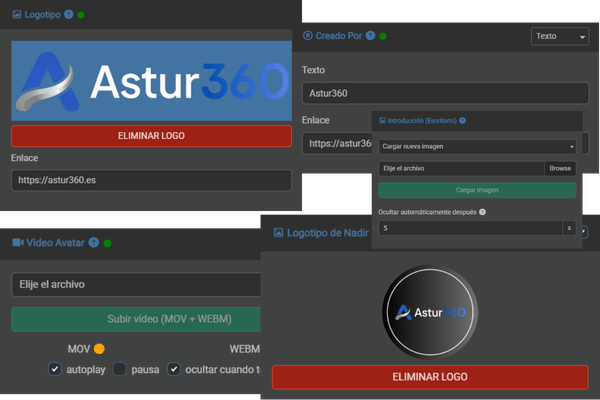Screen dimensions: 600x400
Task: Click the Creado Por section title
Action: click(339, 36)
